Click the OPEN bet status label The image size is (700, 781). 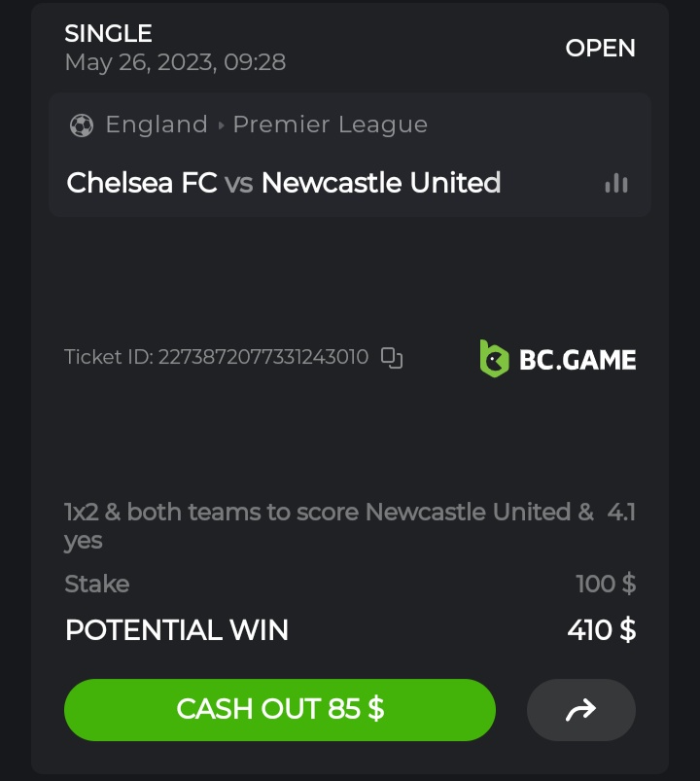(600, 48)
